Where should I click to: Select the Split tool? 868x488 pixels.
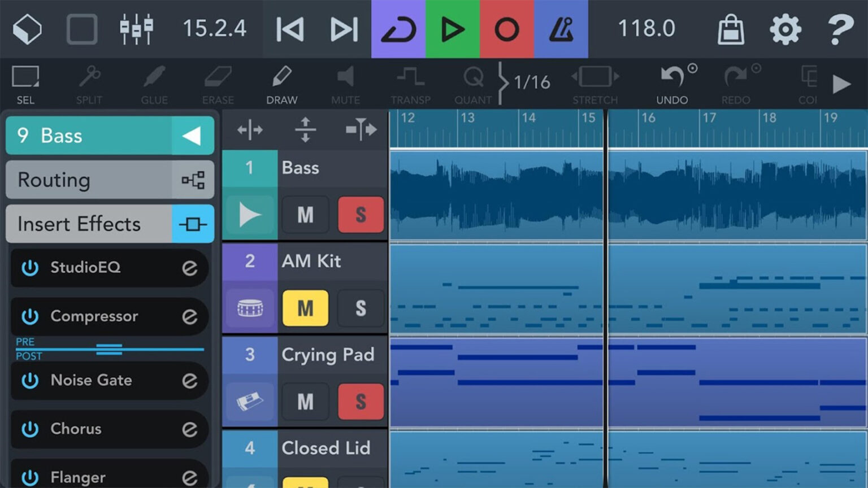click(89, 82)
